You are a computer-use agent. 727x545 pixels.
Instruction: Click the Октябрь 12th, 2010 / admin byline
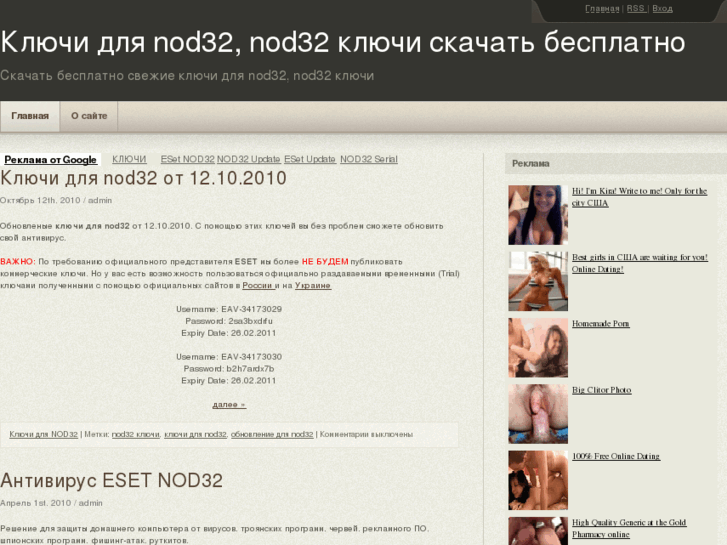(x=56, y=200)
